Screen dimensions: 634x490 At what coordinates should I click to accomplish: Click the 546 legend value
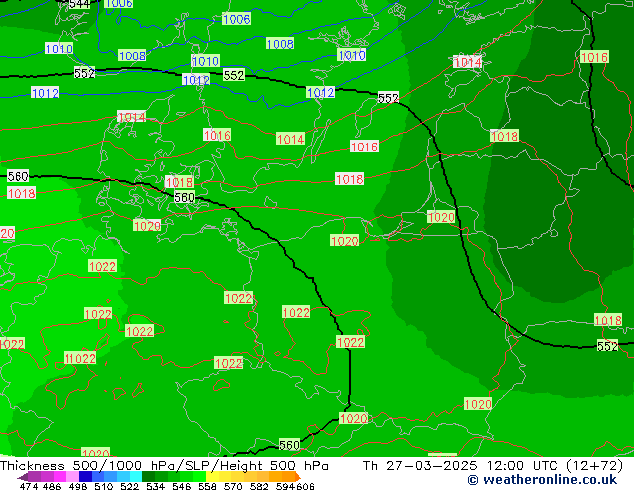[182, 486]
